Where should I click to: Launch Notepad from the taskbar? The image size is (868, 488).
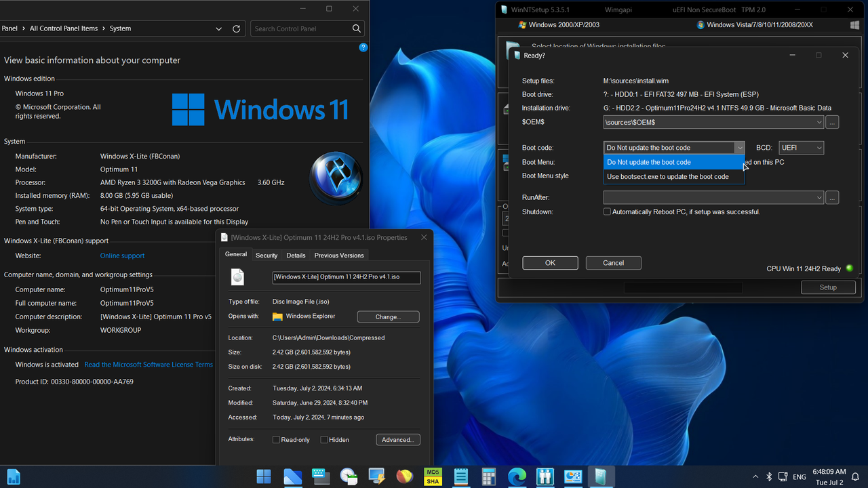(460, 476)
